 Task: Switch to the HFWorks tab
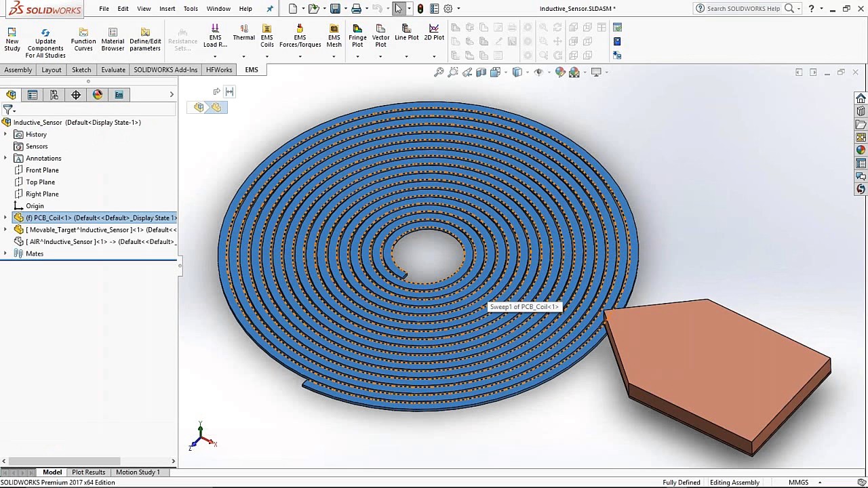pyautogui.click(x=219, y=70)
